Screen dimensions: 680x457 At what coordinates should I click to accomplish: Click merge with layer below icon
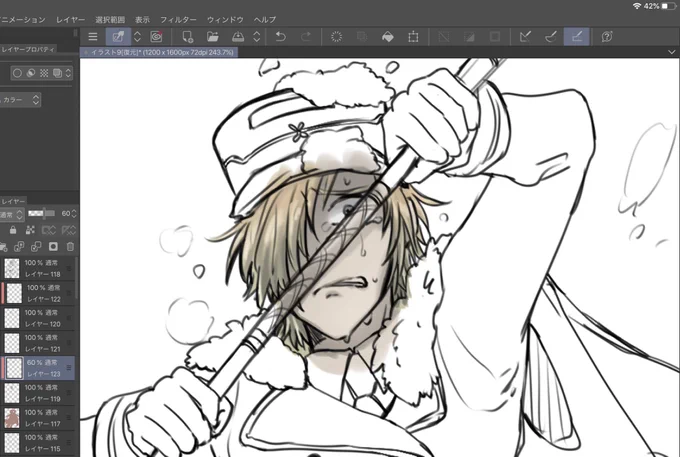[x=36, y=247]
